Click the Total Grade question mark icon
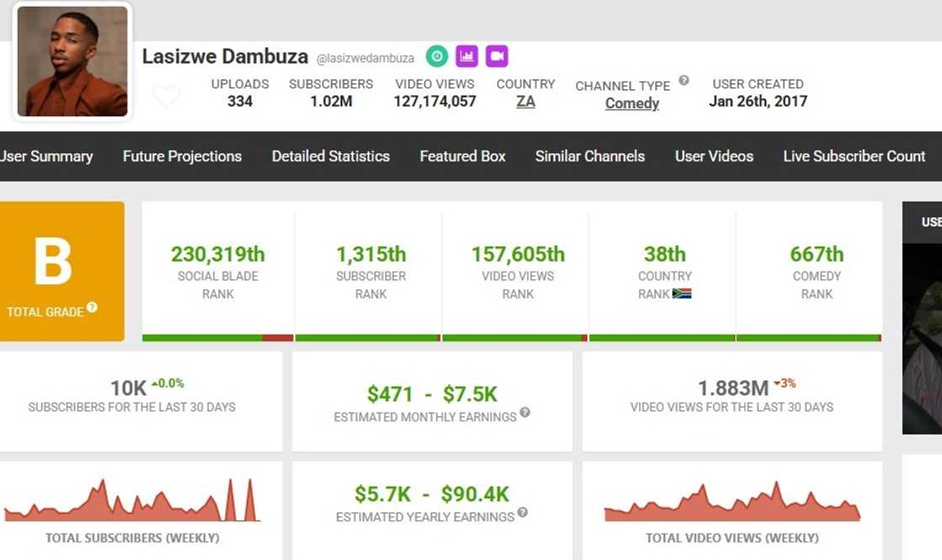Viewport: 942px width, 560px height. (92, 308)
